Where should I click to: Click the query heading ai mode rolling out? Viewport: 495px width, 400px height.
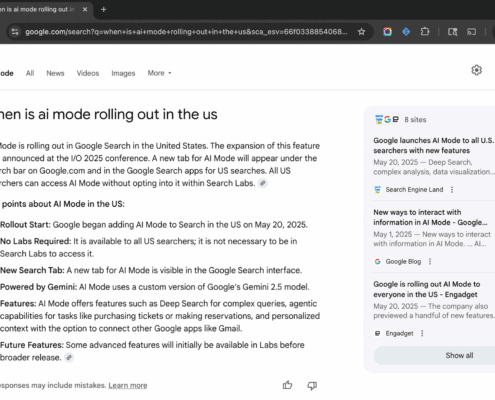tap(109, 114)
